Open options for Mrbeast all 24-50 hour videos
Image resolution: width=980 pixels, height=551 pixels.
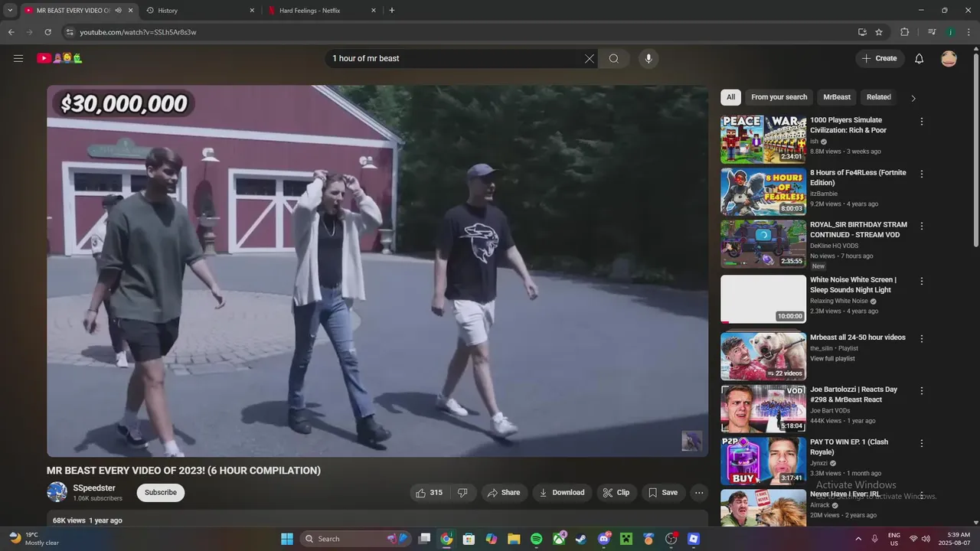[x=922, y=338]
